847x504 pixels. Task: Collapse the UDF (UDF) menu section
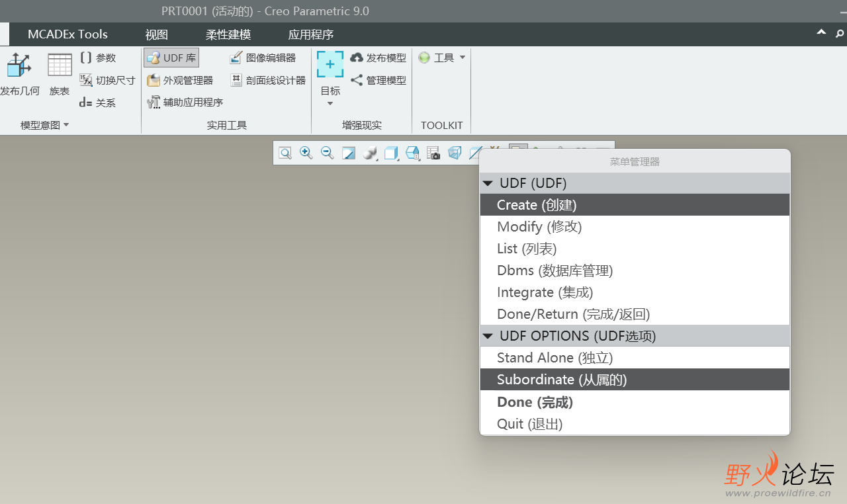point(488,183)
